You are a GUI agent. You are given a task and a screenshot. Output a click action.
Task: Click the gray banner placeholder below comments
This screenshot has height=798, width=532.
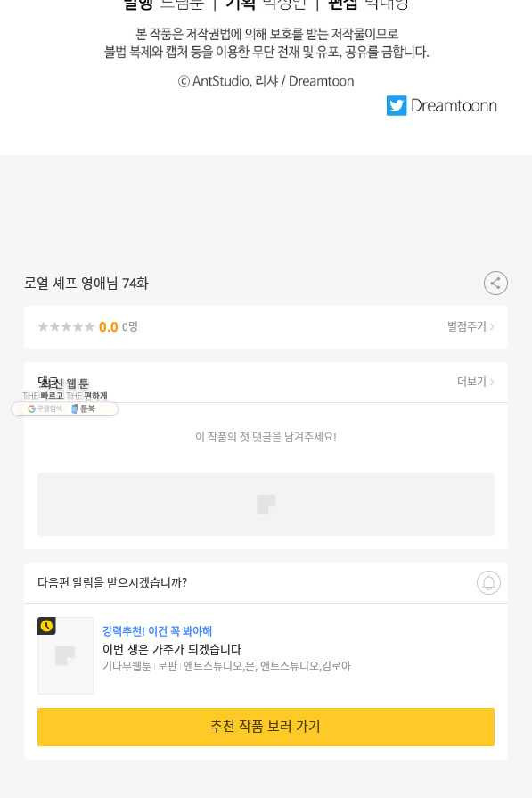coord(266,505)
